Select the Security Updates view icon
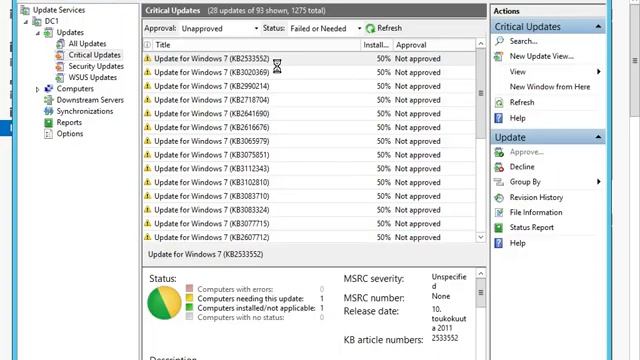 (x=60, y=66)
